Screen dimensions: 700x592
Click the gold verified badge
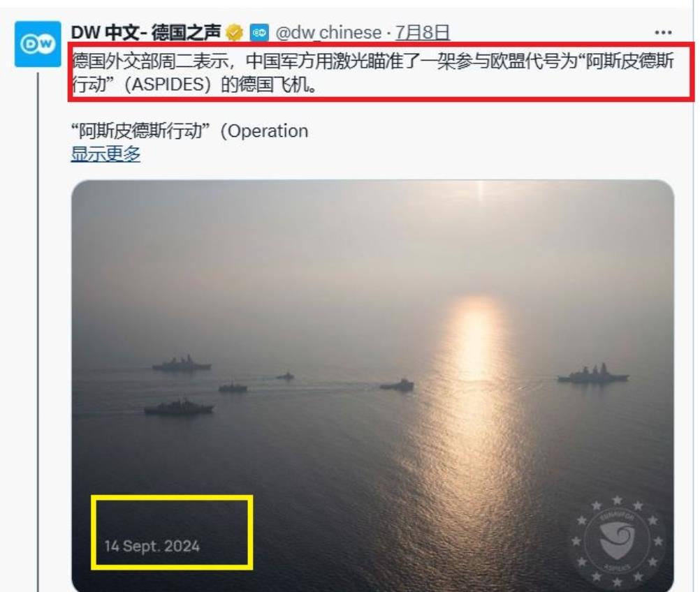pyautogui.click(x=234, y=33)
